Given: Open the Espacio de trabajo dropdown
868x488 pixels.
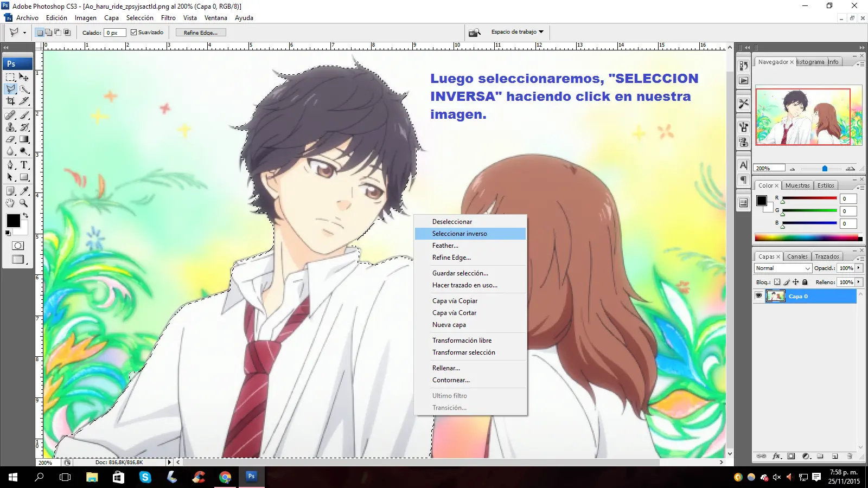Looking at the screenshot, I should click(517, 32).
